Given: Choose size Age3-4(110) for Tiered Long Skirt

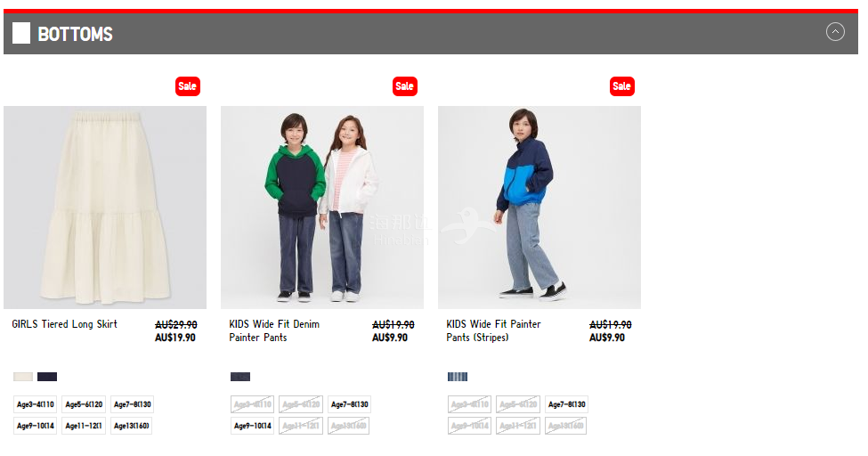Looking at the screenshot, I should pyautogui.click(x=36, y=404).
